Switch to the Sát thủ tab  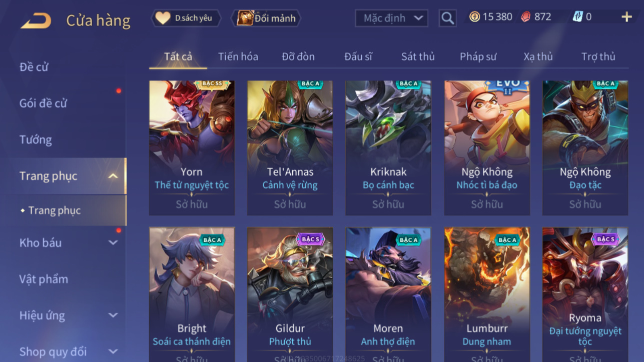pos(418,56)
